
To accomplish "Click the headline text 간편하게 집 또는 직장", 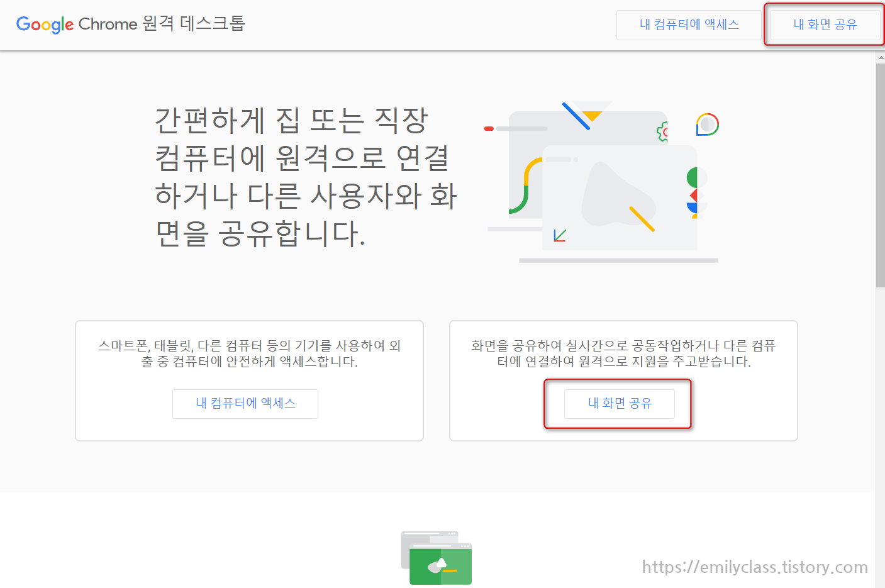I will click(x=292, y=120).
